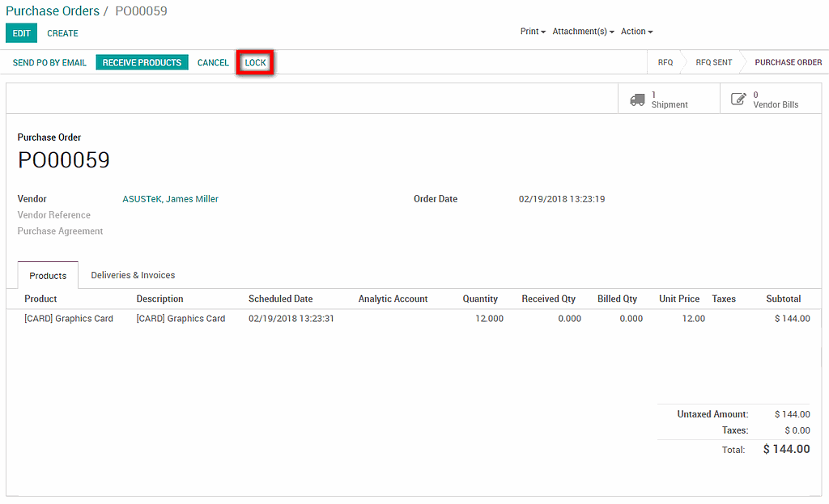Cancel the purchase order
The image size is (829, 504).
[x=213, y=62]
